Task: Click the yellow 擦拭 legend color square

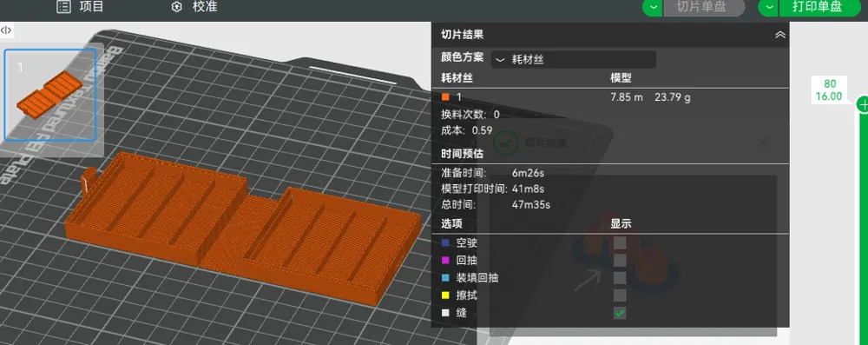Action: 445,295
